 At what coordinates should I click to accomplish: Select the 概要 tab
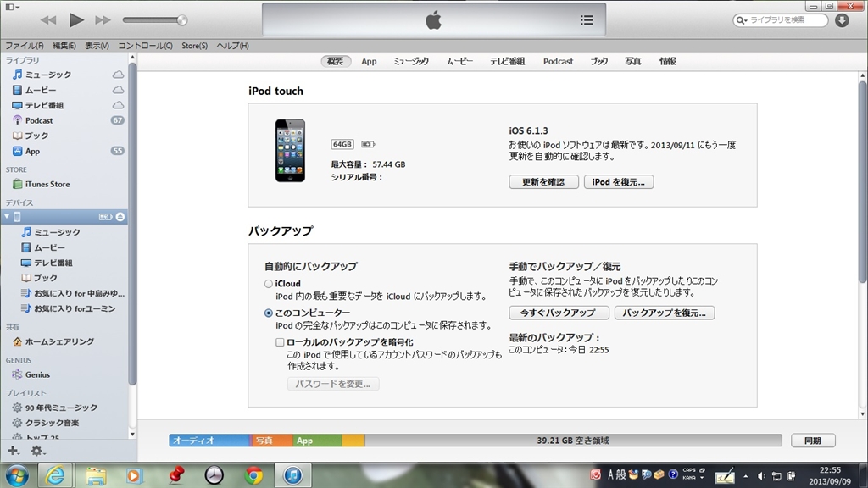click(x=336, y=61)
